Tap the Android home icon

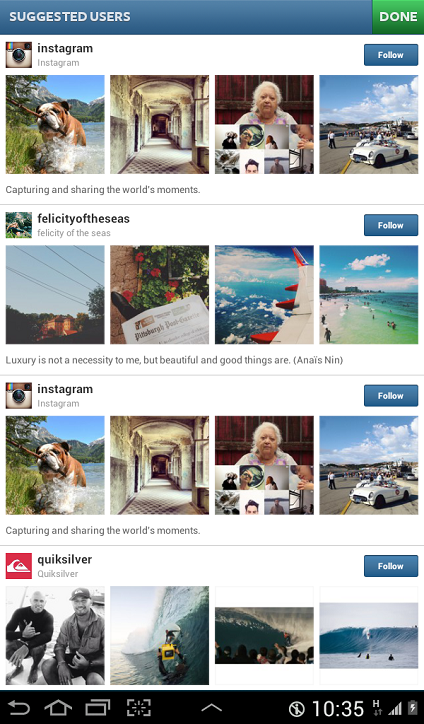pos(58,707)
